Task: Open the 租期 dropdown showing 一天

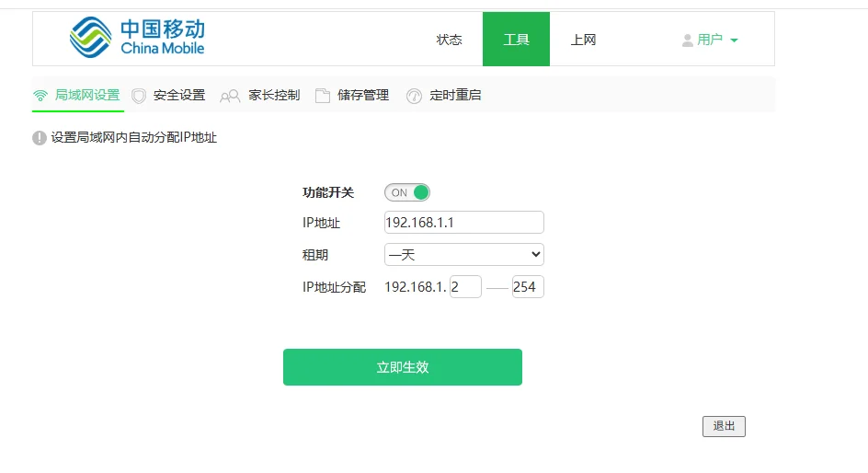Action: [x=464, y=254]
